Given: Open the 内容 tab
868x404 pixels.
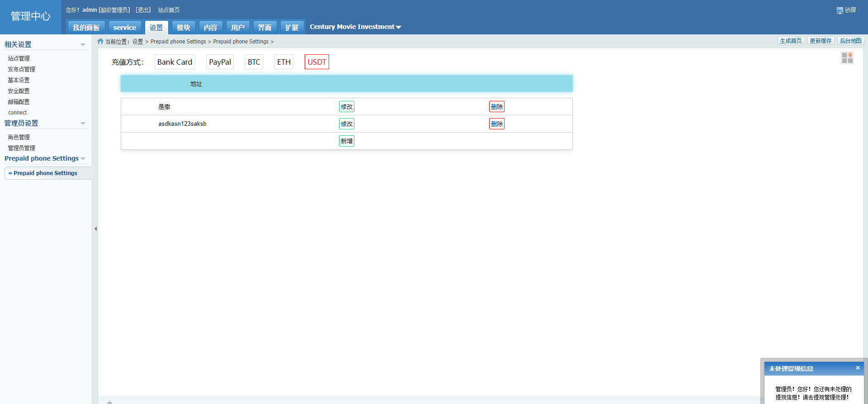Looking at the screenshot, I should point(211,28).
